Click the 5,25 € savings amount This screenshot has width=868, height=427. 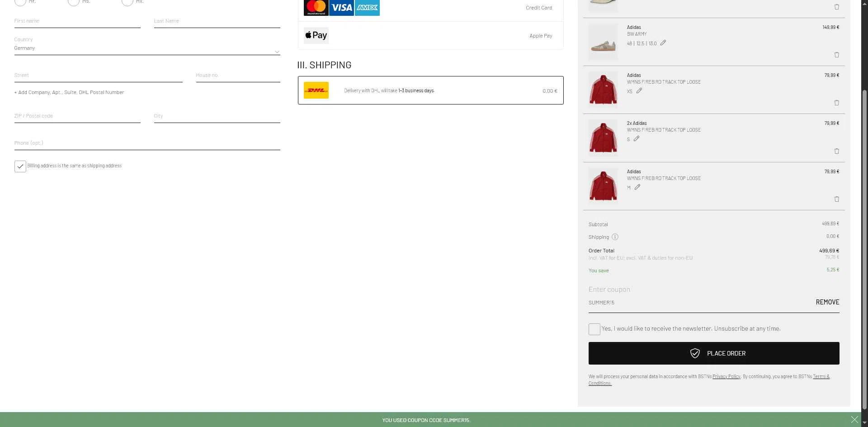pos(833,270)
